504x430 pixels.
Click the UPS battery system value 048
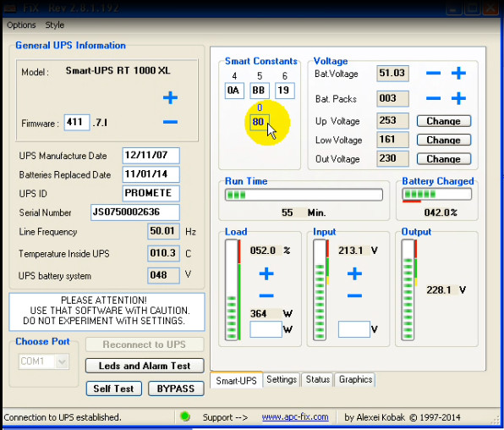coord(163,275)
